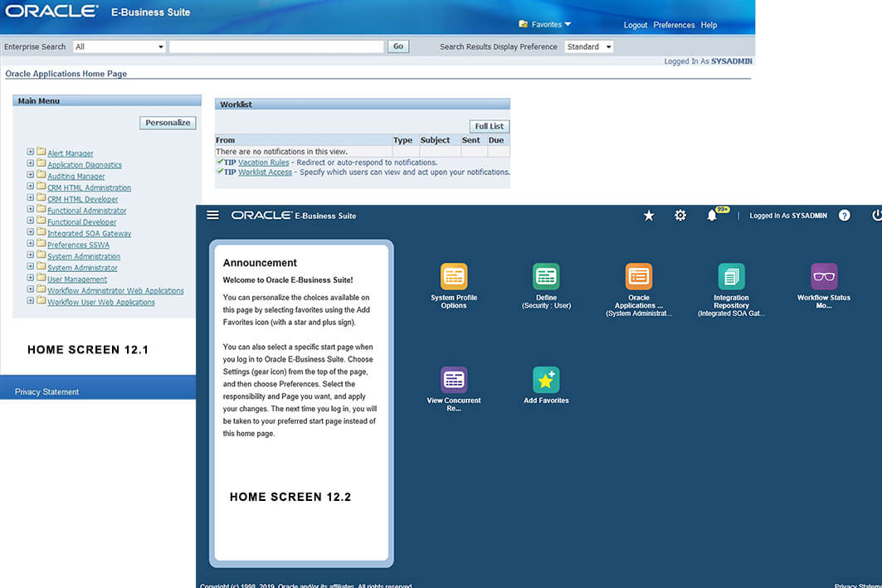
Task: Expand CRM HTML Administration tree node
Action: [31, 186]
